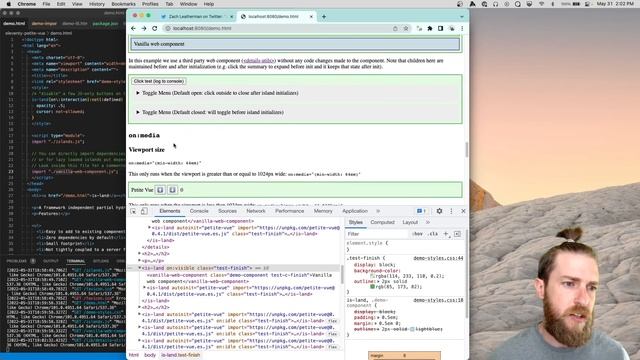The image size is (640, 360).
Task: Click second Petite Vue counter button
Action: pos(173,190)
